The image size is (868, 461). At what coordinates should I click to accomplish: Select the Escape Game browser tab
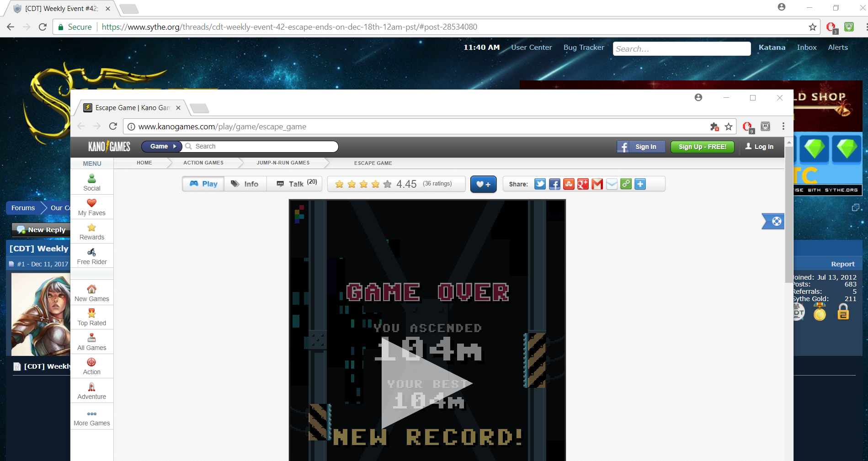pyautogui.click(x=133, y=108)
